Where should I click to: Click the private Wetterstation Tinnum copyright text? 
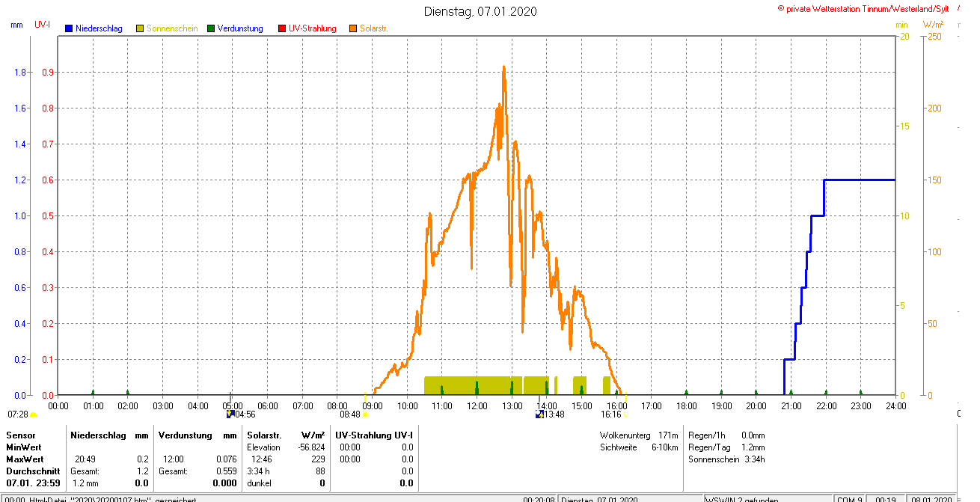click(x=863, y=8)
